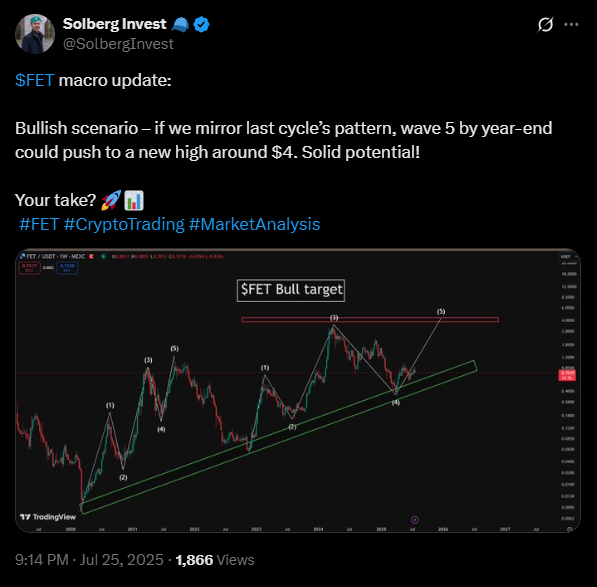This screenshot has height=587, width=597.
Task: Click the blue buy price box
Action: point(67,268)
